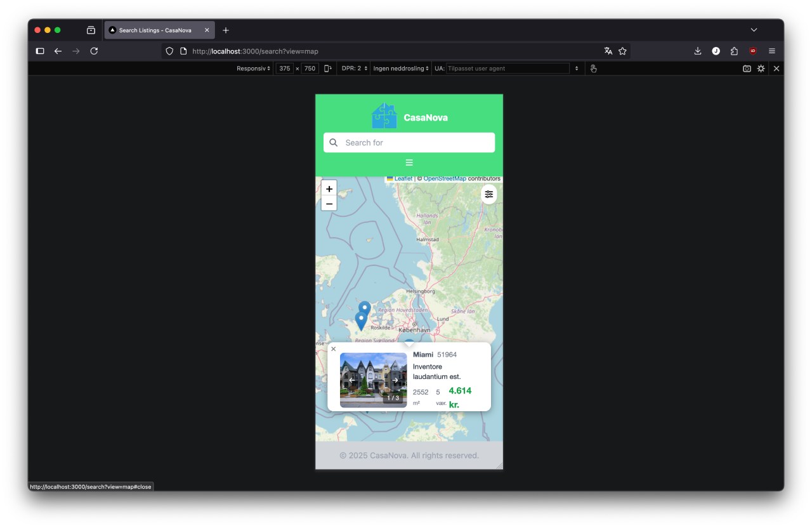This screenshot has width=812, height=528.
Task: Open the DPR selection dropdown
Action: [354, 69]
